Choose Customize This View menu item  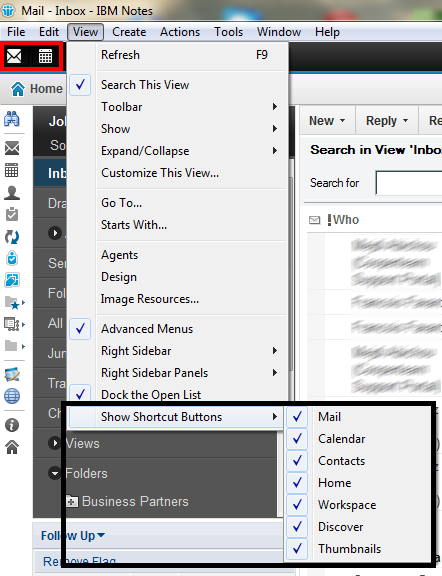click(x=177, y=173)
